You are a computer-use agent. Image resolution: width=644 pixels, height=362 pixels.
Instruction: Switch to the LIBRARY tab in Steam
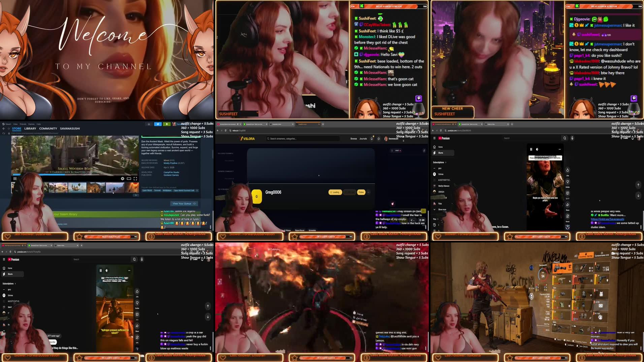30,129
